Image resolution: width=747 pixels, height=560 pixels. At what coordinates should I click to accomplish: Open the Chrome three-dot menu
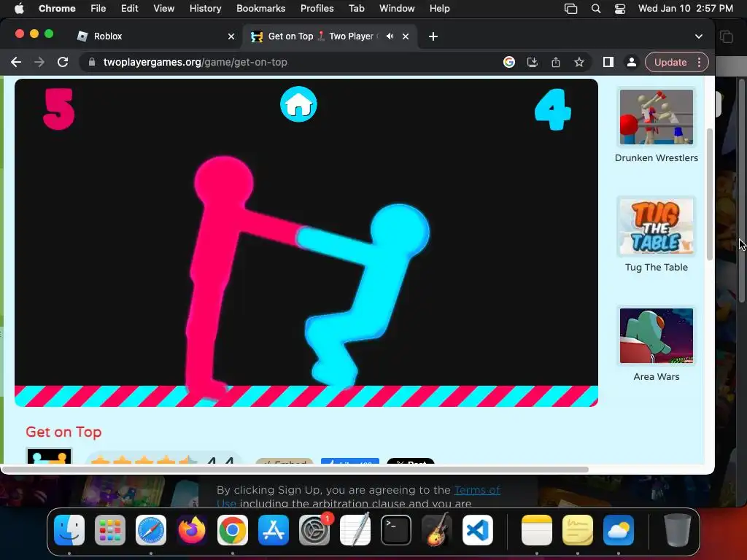[699, 63]
